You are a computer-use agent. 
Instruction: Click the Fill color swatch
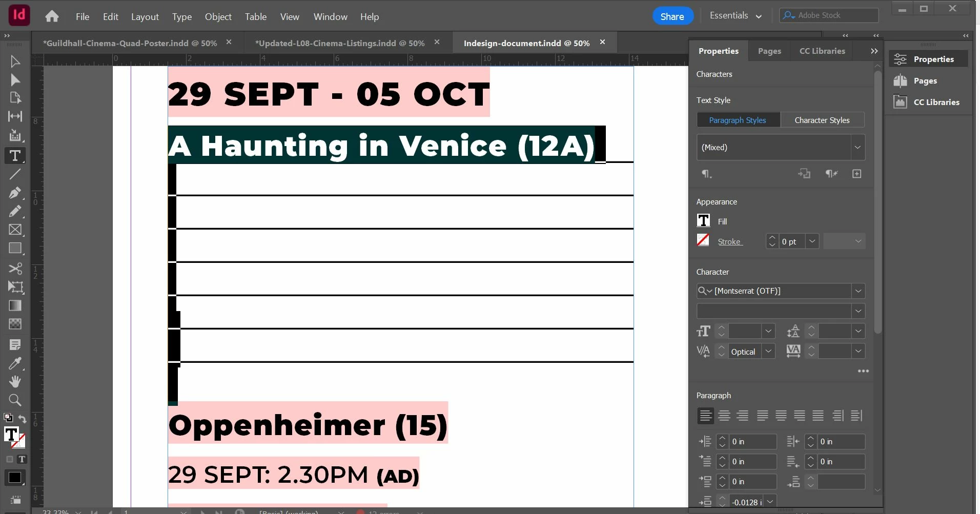point(703,220)
